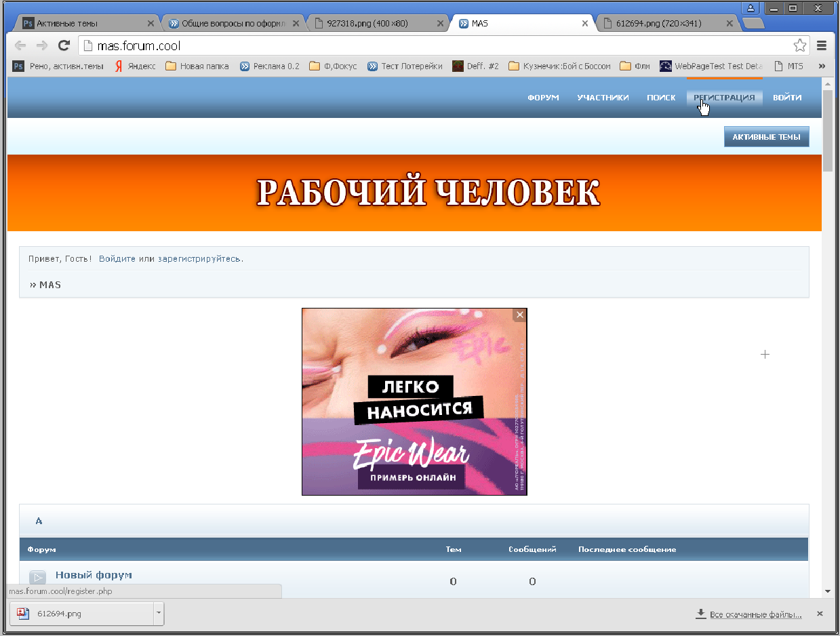
Task: Open the Яндекс bookmark
Action: click(135, 66)
